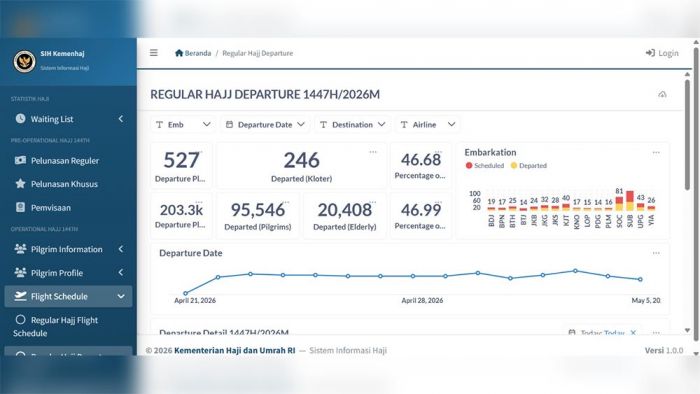
Task: Click the inner content vertical scrollbar
Action: click(688, 134)
